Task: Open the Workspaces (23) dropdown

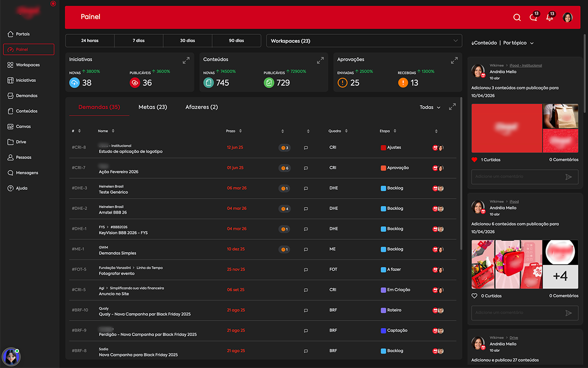Action: pyautogui.click(x=364, y=41)
